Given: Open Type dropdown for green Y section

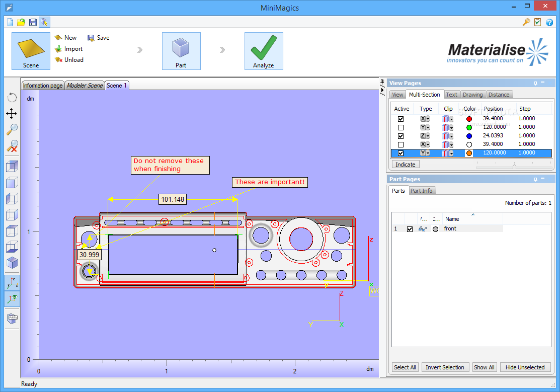Looking at the screenshot, I should (428, 128).
